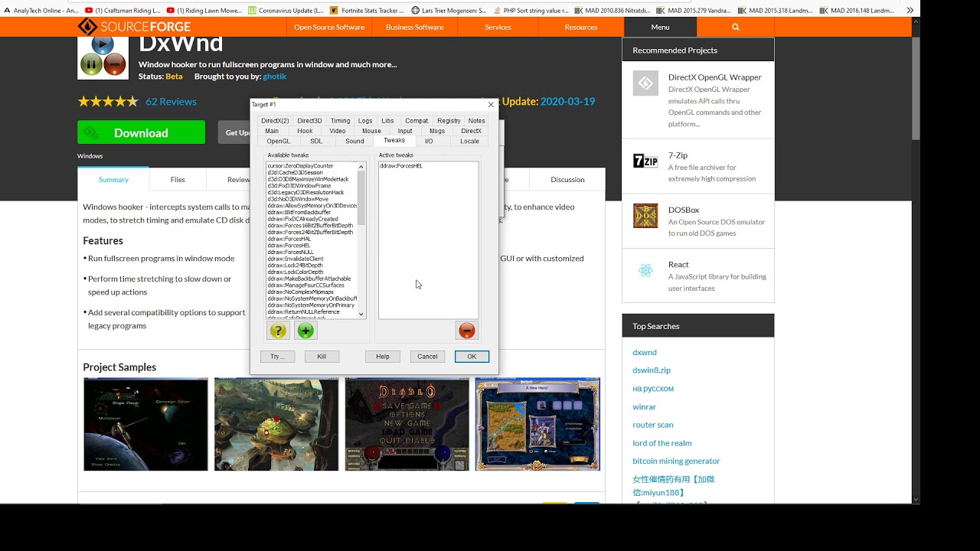Open the React project icon

(x=645, y=270)
